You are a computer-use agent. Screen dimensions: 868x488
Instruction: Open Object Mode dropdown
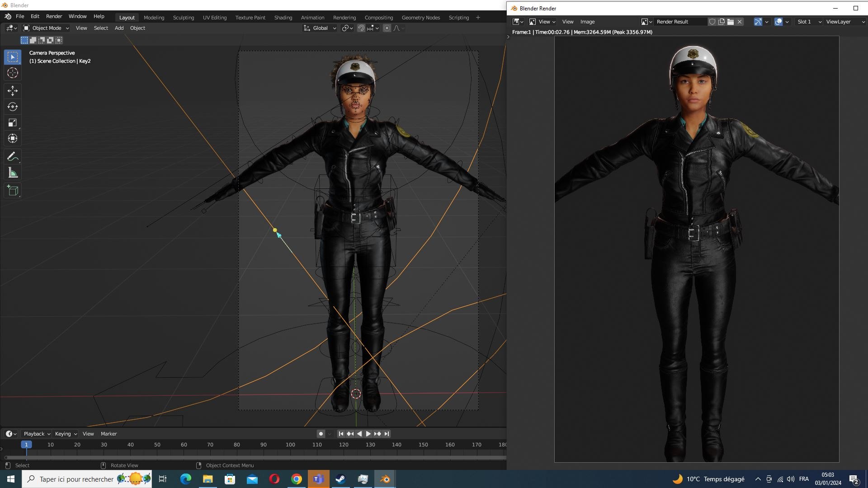[46, 28]
